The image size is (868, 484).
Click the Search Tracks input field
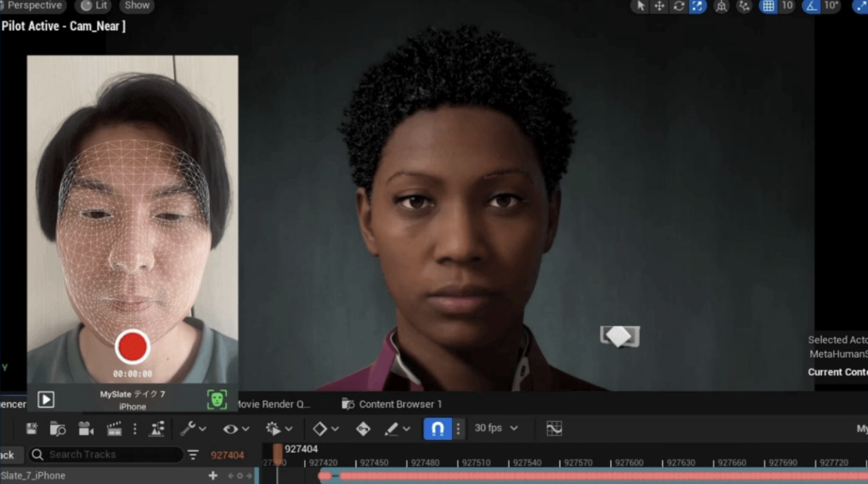click(106, 455)
